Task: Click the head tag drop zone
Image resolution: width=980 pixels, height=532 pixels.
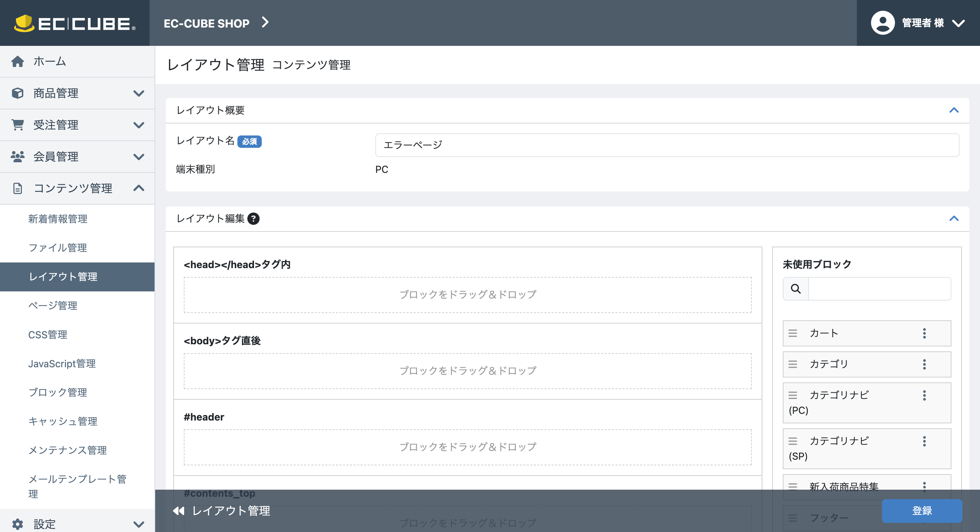Action: 467,295
